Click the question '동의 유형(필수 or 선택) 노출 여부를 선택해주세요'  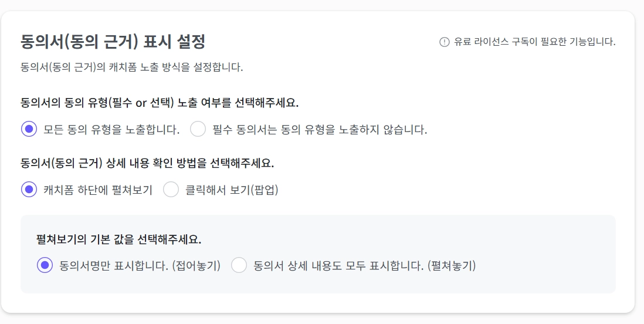[x=160, y=103]
